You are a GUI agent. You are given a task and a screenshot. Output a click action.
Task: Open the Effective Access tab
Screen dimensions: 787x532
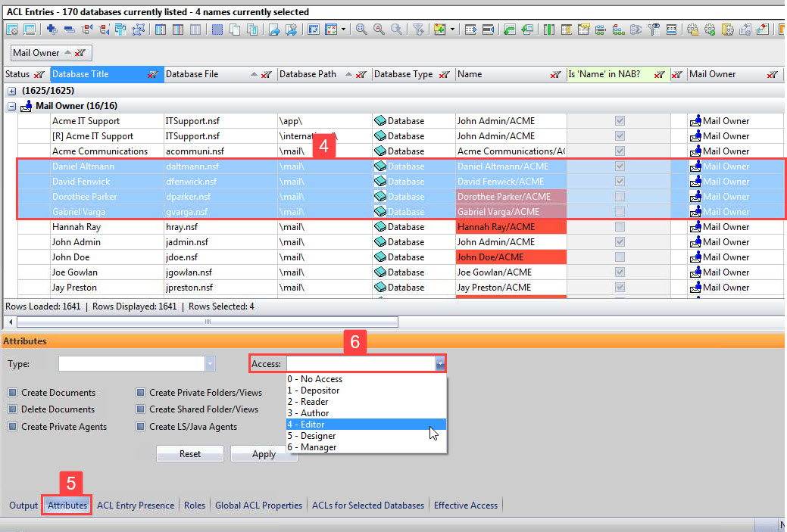[x=466, y=506]
